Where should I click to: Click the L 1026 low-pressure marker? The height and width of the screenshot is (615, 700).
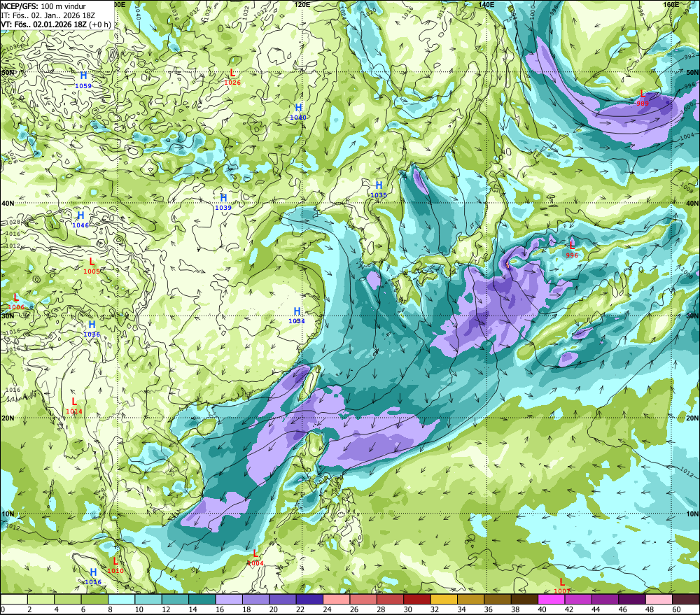[232, 77]
